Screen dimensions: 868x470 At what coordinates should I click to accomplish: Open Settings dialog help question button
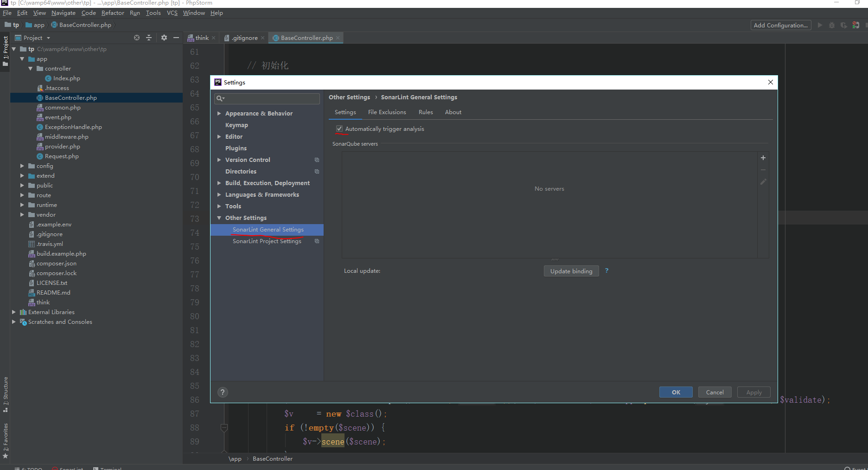(x=223, y=392)
